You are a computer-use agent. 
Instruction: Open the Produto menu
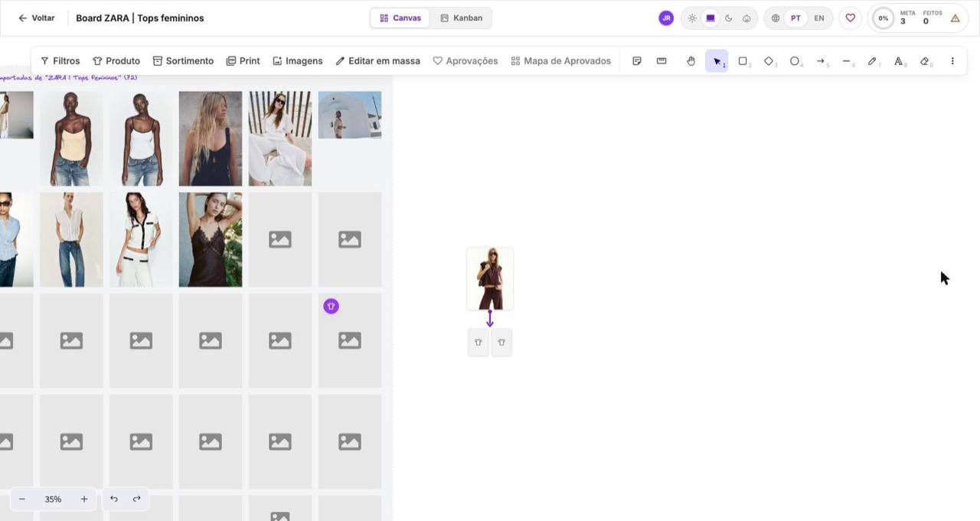[116, 61]
